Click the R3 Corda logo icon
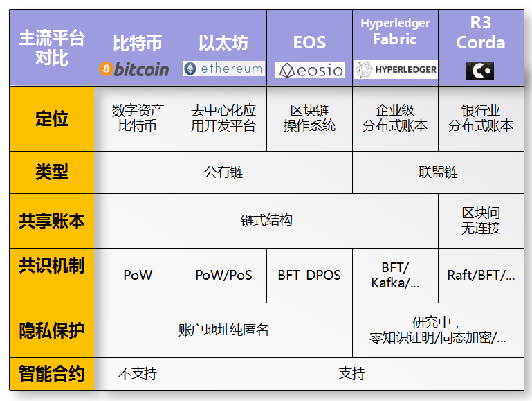 pos(479,70)
